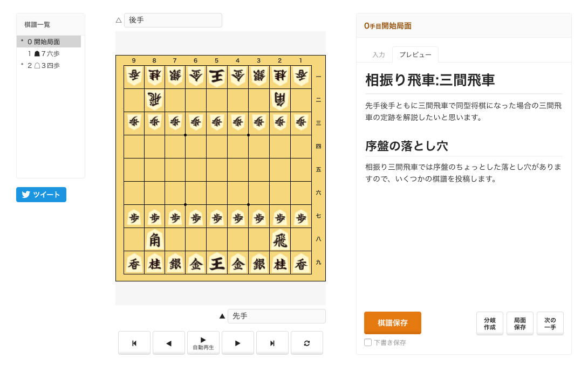Select move 0 開始局面 in the kifu list
The height and width of the screenshot is (372, 588).
[x=49, y=42]
